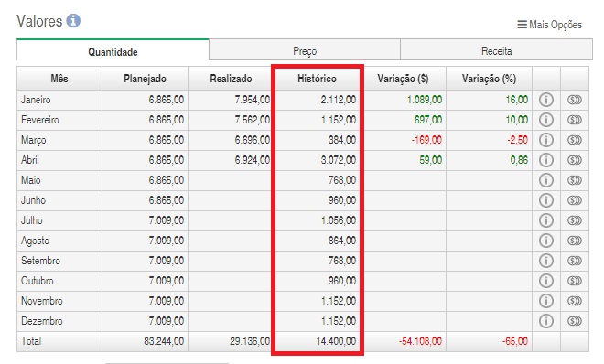Click total Planejado value 83.244,00
Viewport: 604px width, 364px height.
[164, 341]
